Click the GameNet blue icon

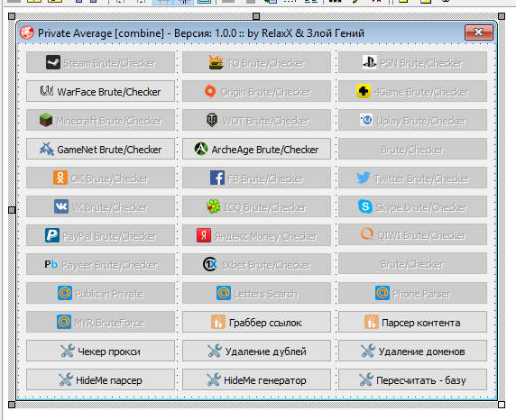47,149
